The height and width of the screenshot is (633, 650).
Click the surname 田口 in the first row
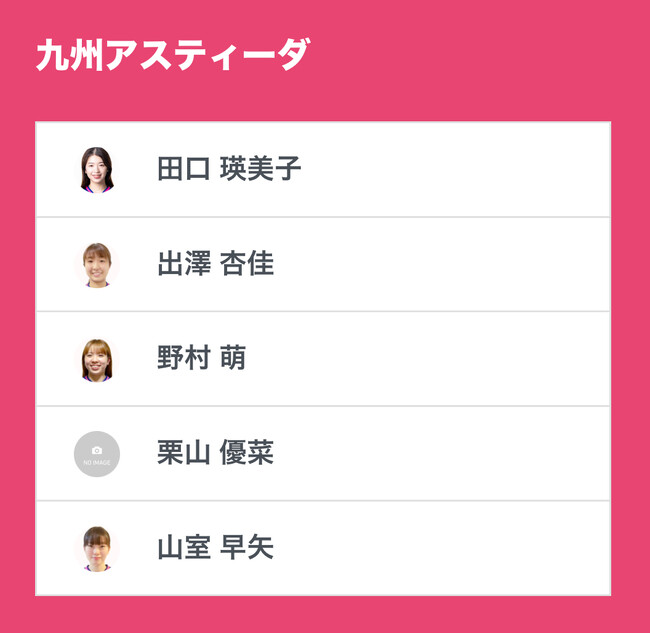click(184, 169)
